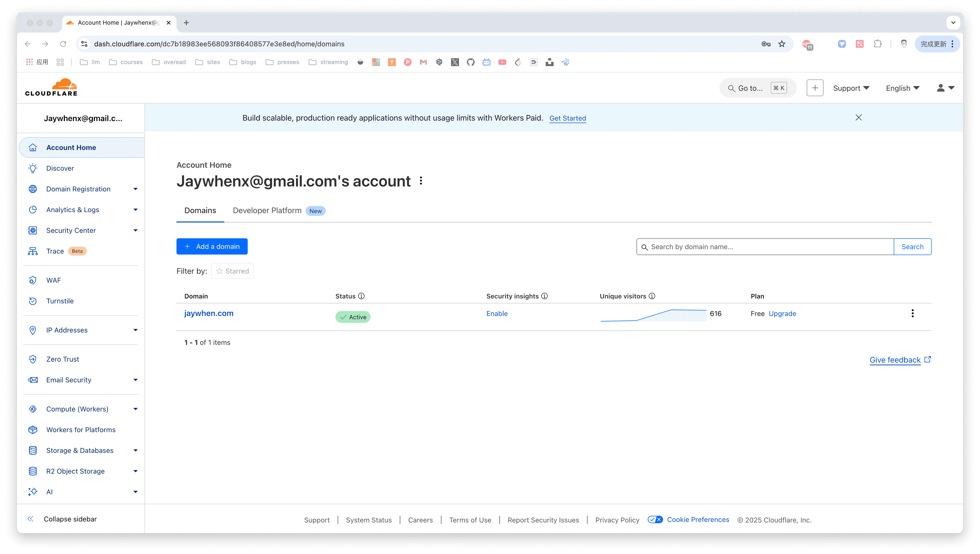
Task: Collapse the sidebar
Action: (x=62, y=519)
